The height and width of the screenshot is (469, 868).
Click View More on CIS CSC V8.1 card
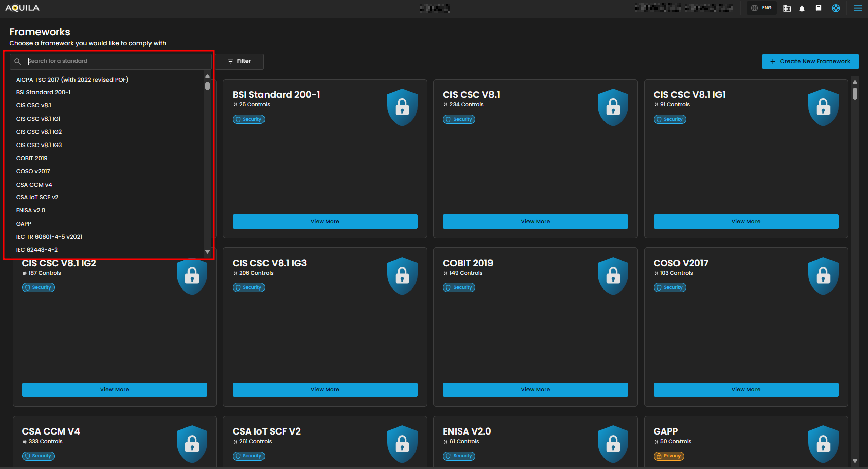pyautogui.click(x=535, y=222)
